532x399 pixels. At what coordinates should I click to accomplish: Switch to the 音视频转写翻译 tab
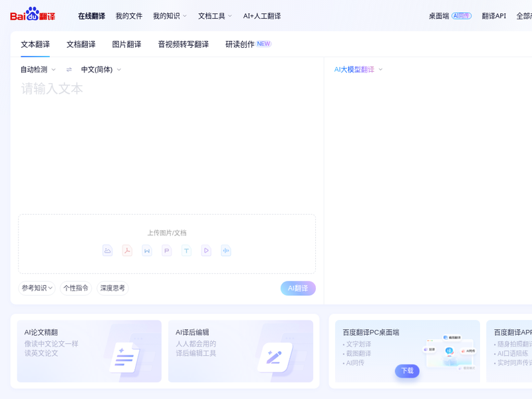coord(184,45)
